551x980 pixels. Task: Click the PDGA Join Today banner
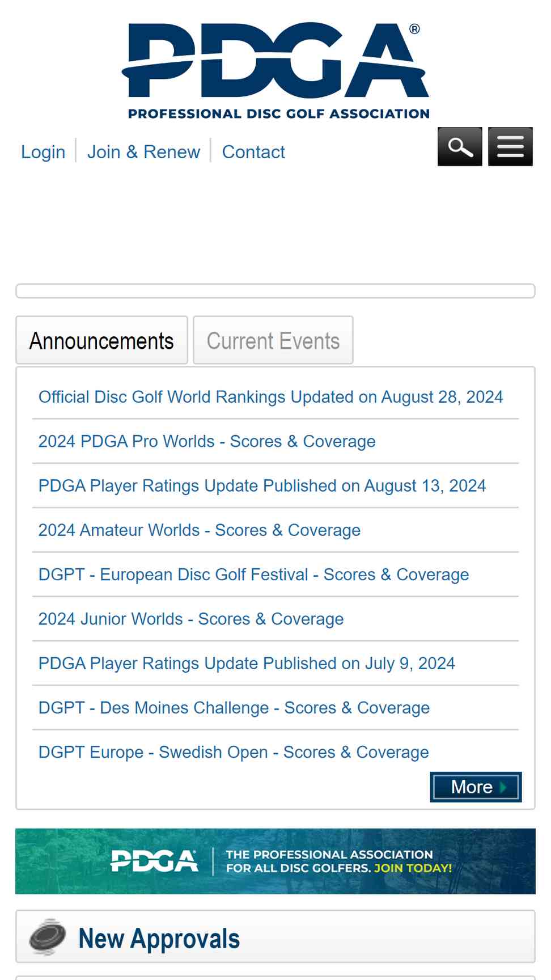pos(275,861)
